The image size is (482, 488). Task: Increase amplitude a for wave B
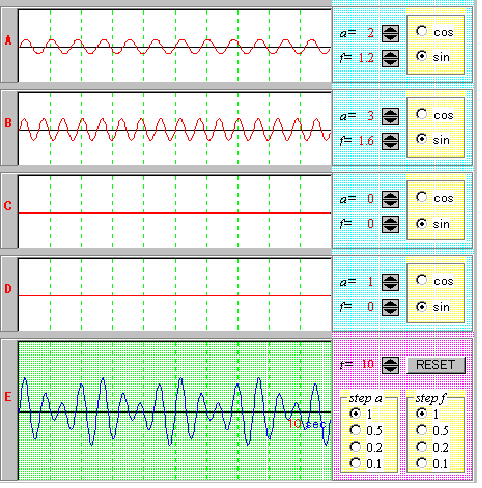coord(390,112)
